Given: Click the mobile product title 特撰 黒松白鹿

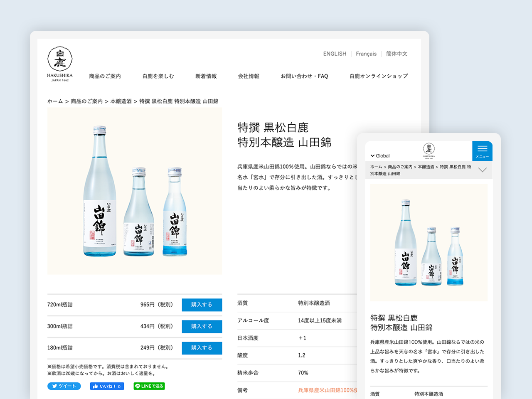Looking at the screenshot, I should pos(394,318).
